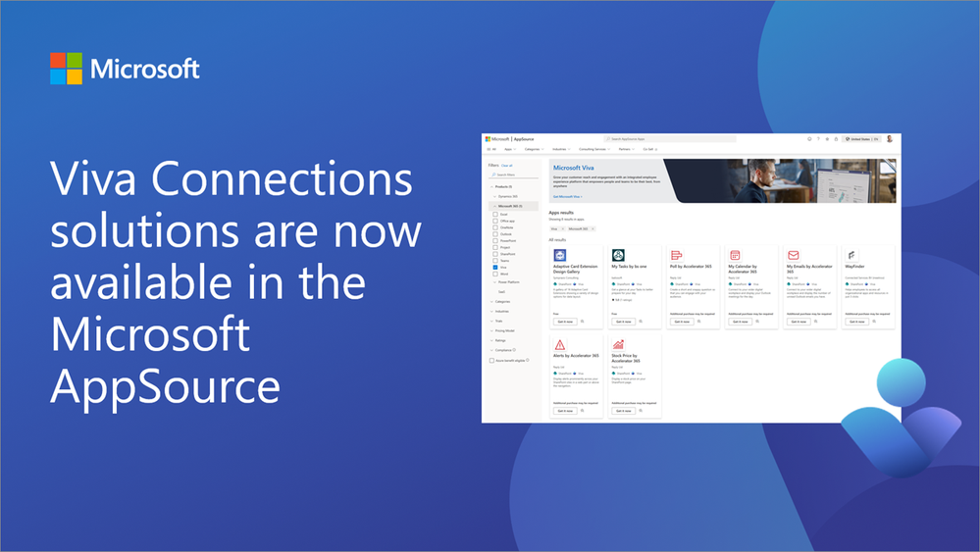The image size is (980, 552).
Task: Open the Partners navigation menu
Action: pos(626,149)
